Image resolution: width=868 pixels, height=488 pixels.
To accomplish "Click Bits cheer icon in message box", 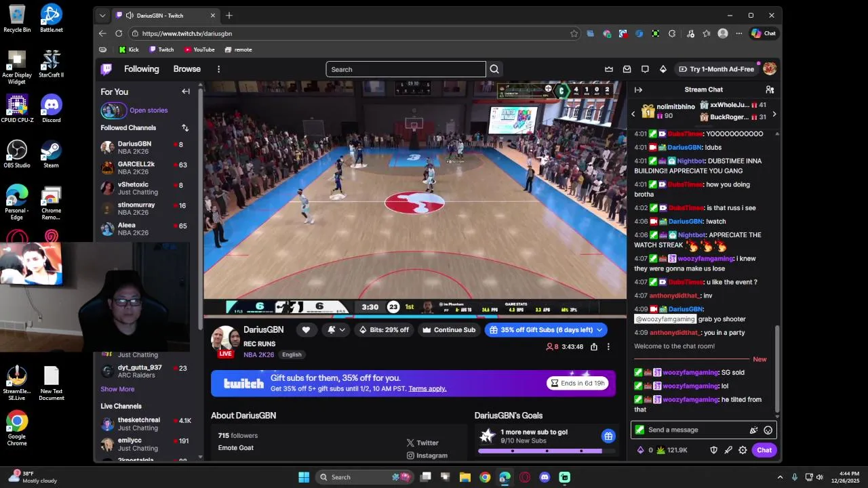I will coord(753,430).
